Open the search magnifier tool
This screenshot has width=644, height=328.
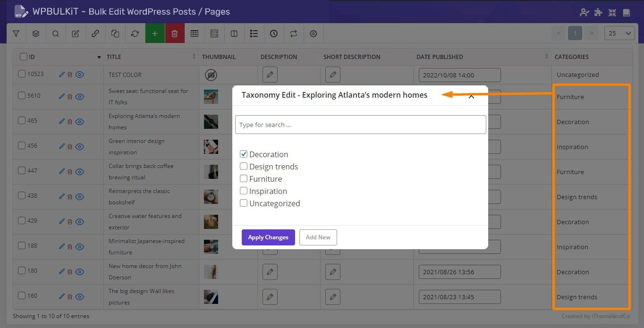(x=56, y=34)
